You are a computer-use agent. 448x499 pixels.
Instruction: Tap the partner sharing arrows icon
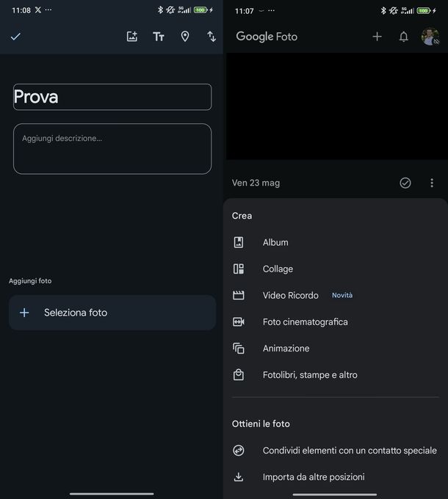[x=239, y=451]
